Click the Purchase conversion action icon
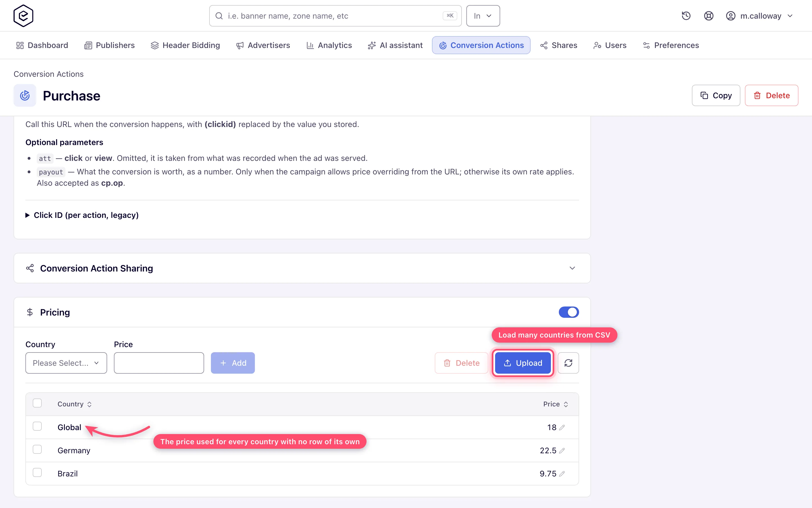The image size is (812, 508). point(25,95)
